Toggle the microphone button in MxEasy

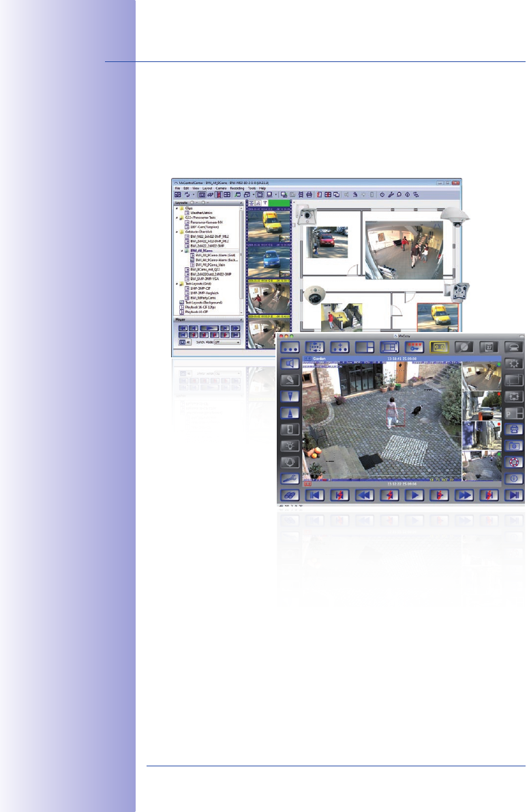coord(290,380)
